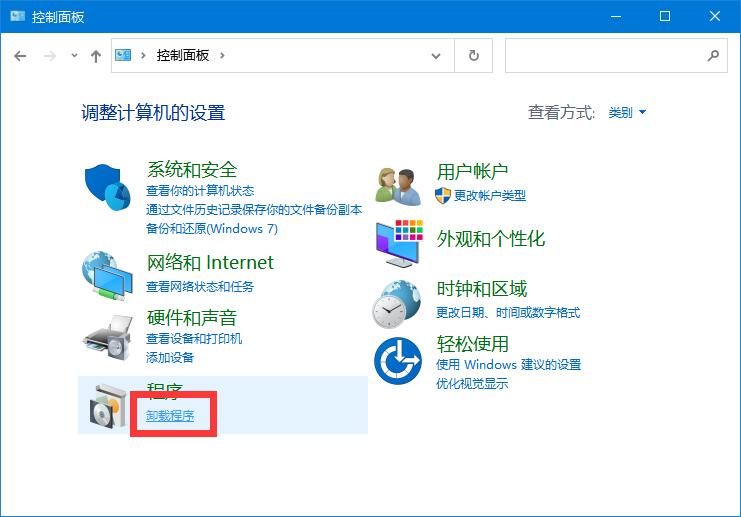Click the Back navigation arrow
Viewport: 741px width, 517px height.
click(x=20, y=56)
